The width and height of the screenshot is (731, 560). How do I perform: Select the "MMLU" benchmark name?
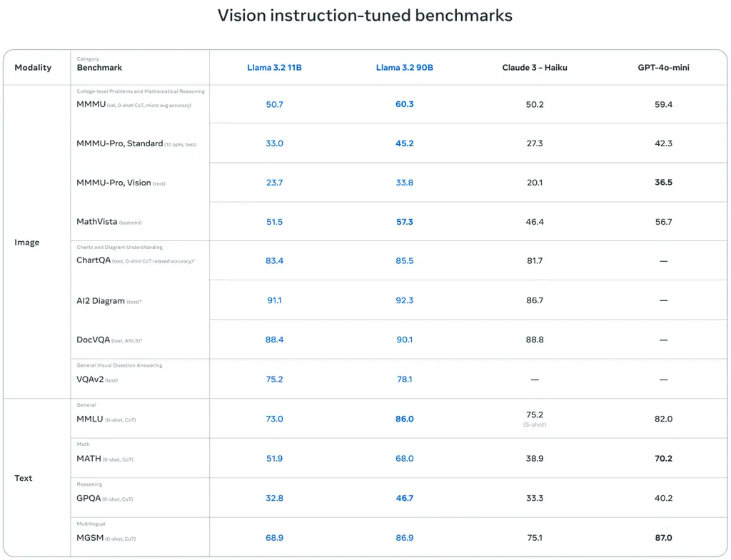(89, 419)
